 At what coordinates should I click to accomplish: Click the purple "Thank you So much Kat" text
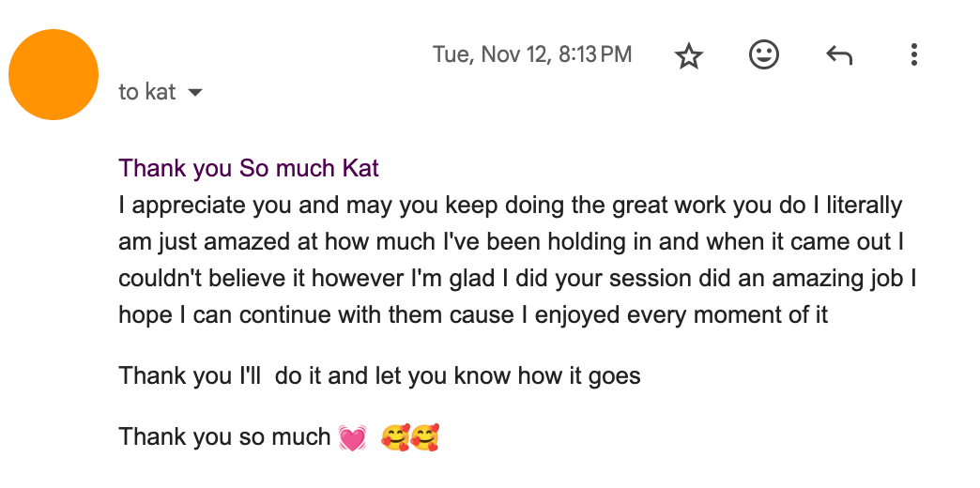249,169
